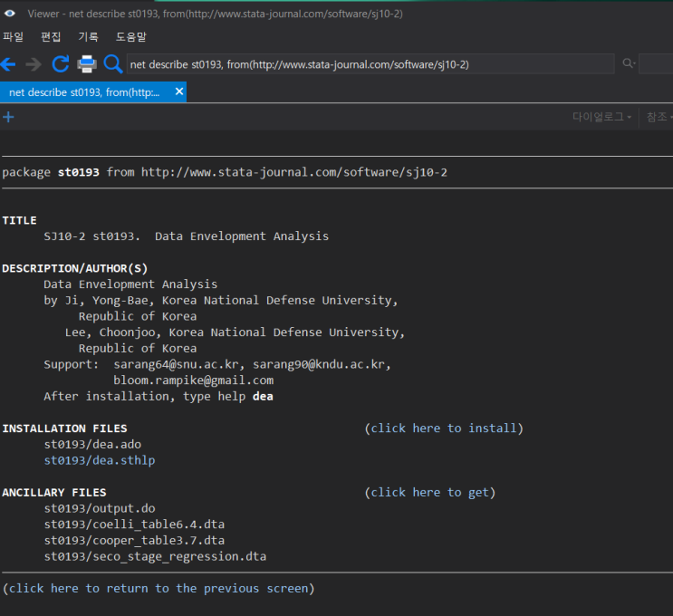Print the viewer contents

tap(87, 63)
